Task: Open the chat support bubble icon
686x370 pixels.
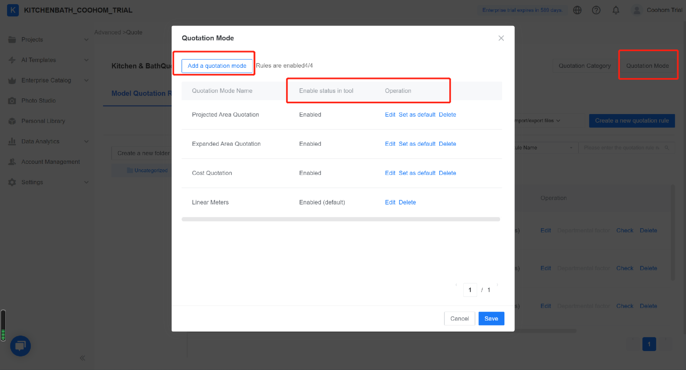Action: [x=20, y=346]
